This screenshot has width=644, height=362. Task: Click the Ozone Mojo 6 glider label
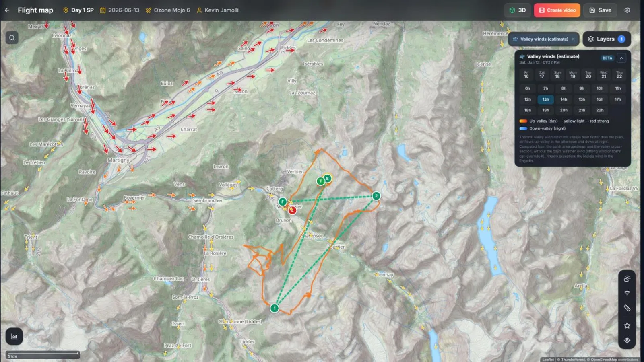point(168,10)
